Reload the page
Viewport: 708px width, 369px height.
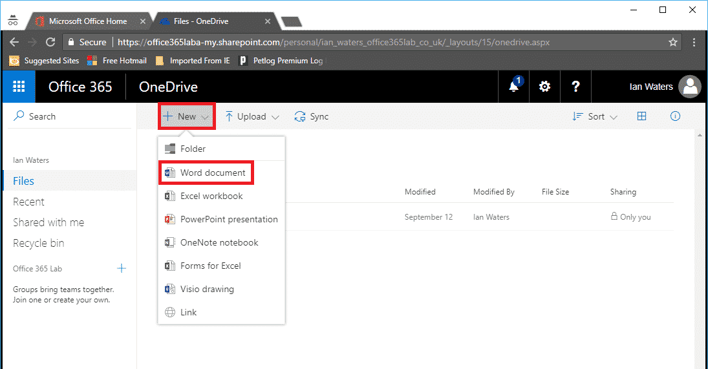tap(50, 42)
